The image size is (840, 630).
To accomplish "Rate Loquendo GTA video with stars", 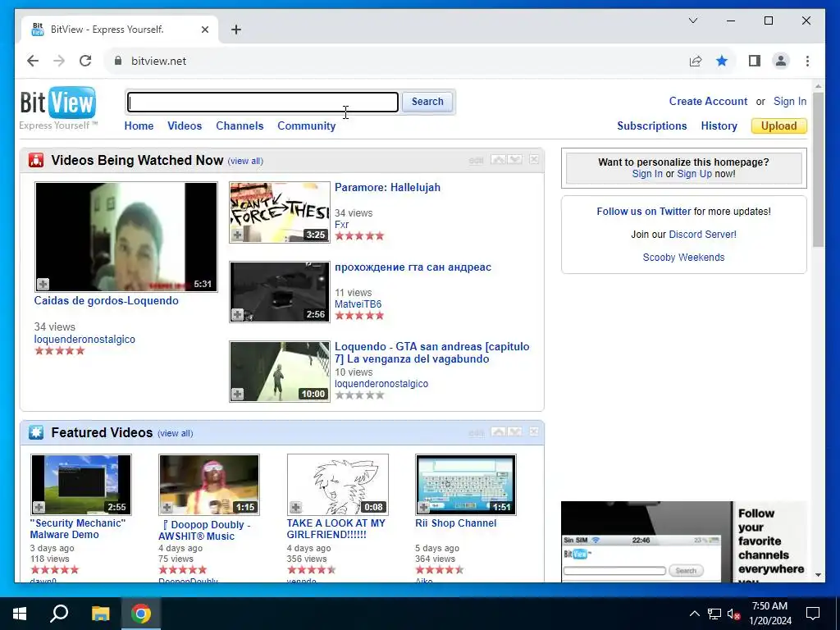I will 359,395.
